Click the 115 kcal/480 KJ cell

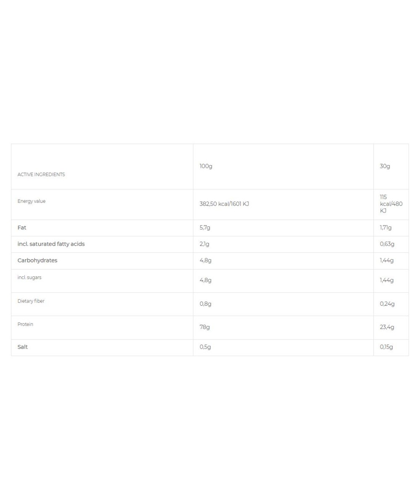(x=391, y=204)
